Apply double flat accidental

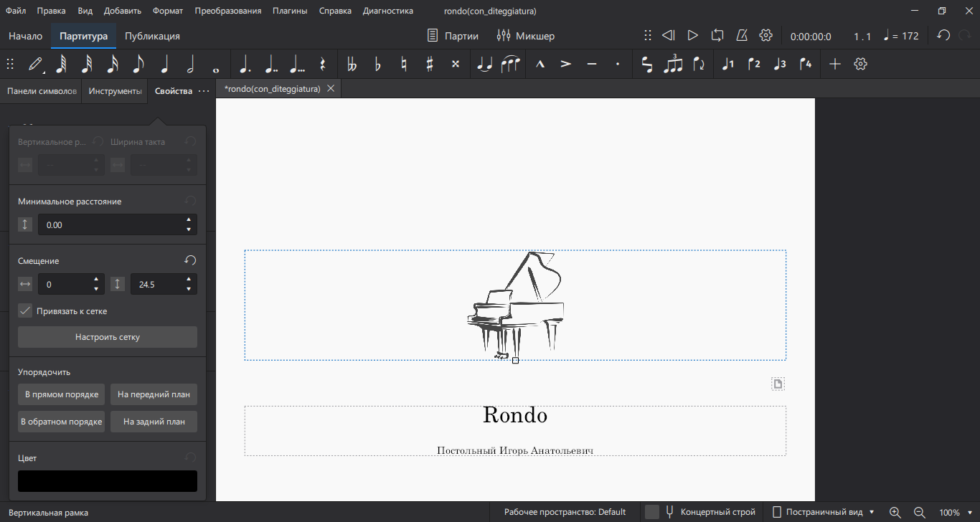pos(352,64)
